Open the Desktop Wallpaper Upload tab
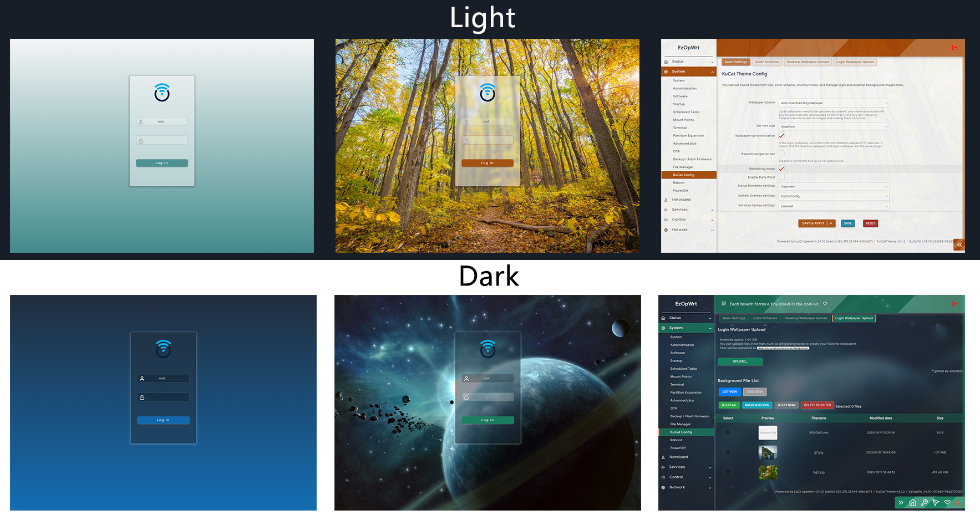Image resolution: width=980 pixels, height=520 pixels. [808, 62]
